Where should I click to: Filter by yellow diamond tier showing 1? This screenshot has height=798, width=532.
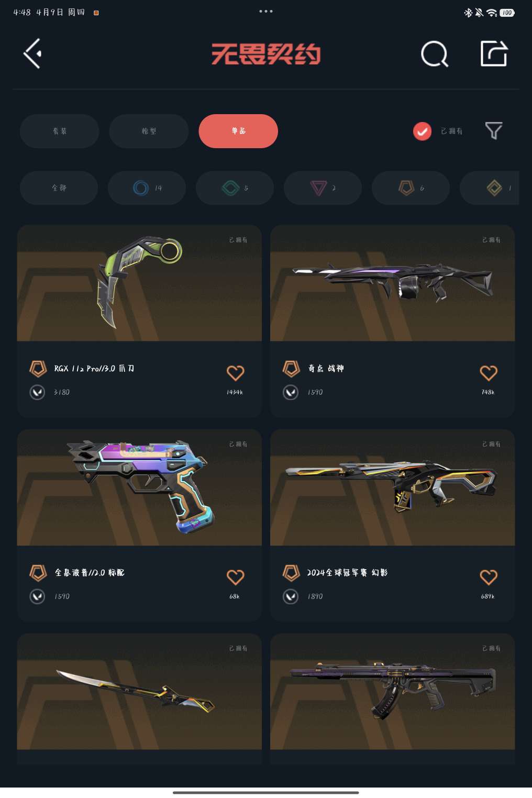click(x=490, y=187)
